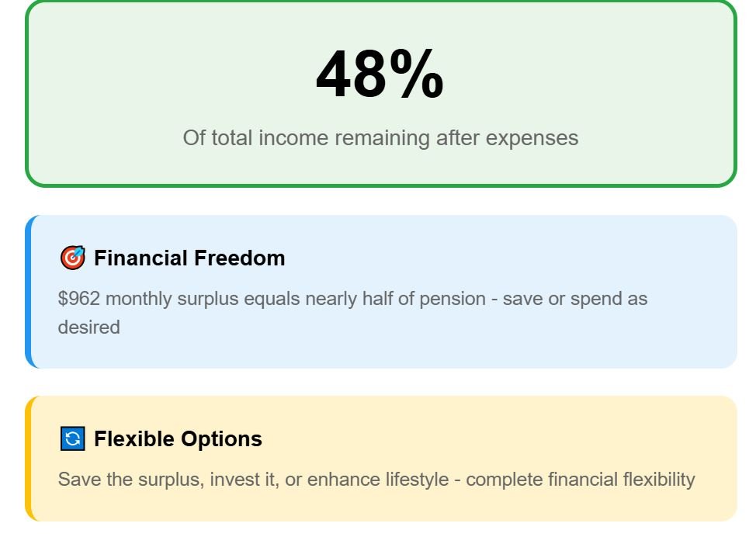Click the yellow left accent bar of Flexible Options card
Image resolution: width=756 pixels, height=544 pixels.
coord(28,459)
